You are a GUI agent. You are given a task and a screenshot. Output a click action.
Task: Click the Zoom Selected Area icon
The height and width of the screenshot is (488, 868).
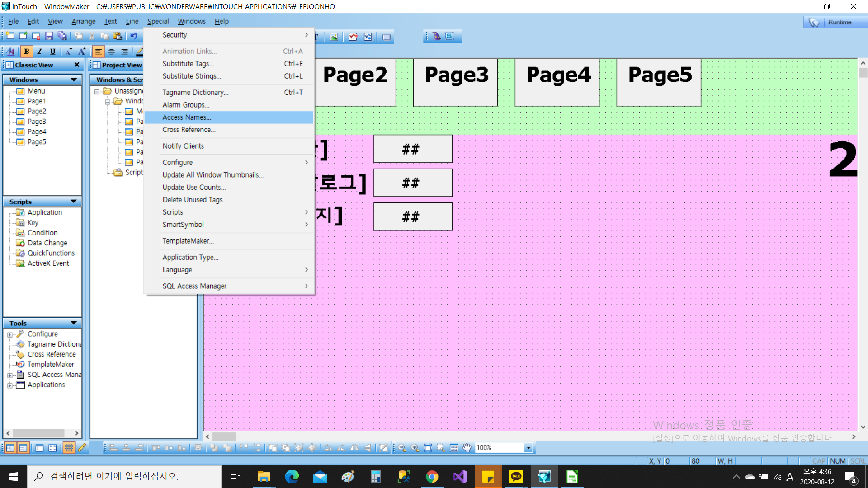[441, 448]
